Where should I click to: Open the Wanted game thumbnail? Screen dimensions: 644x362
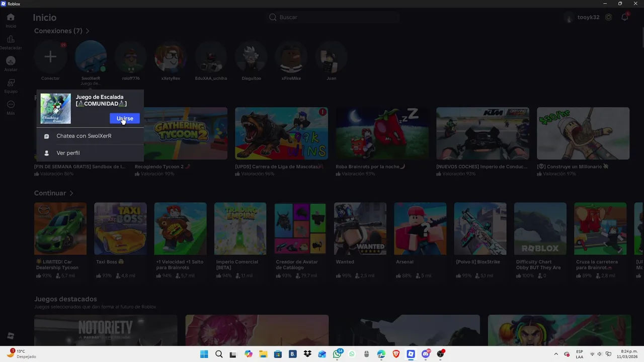coord(360,229)
